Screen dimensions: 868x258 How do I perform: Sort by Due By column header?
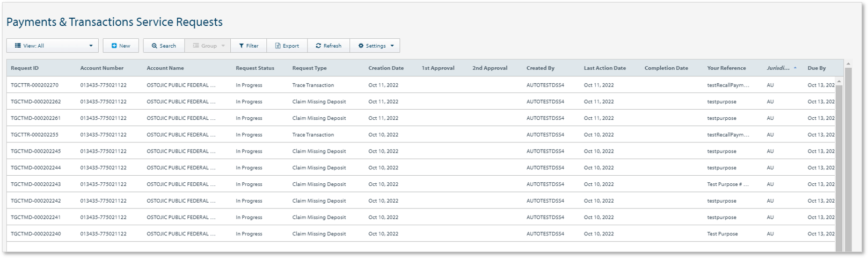[x=816, y=68]
